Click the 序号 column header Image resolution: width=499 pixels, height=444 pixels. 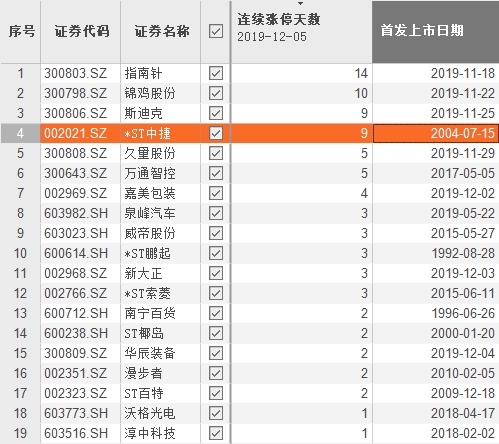(21, 32)
